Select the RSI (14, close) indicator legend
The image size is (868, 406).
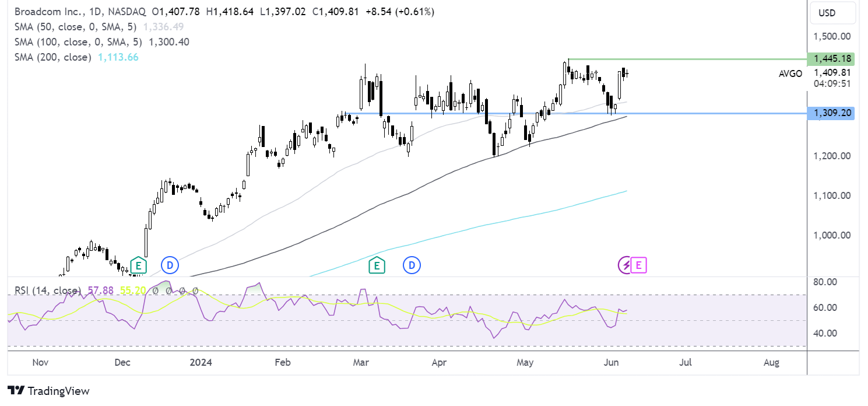(x=47, y=290)
